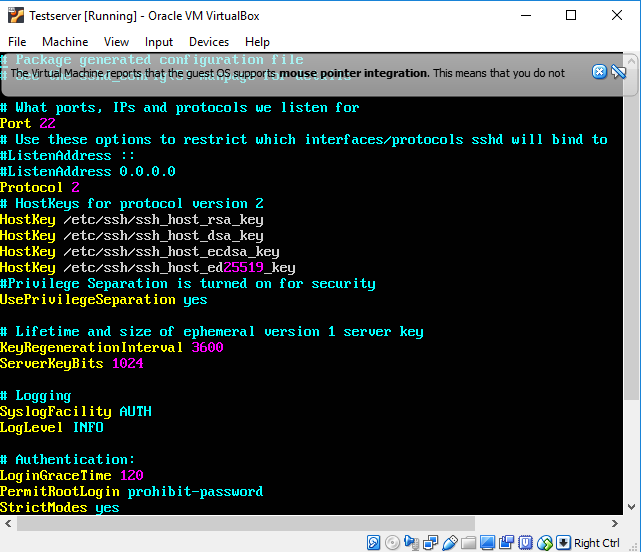Click the 'Protocol 2' line
Screen dimensions: 641x552
[x=40, y=187]
